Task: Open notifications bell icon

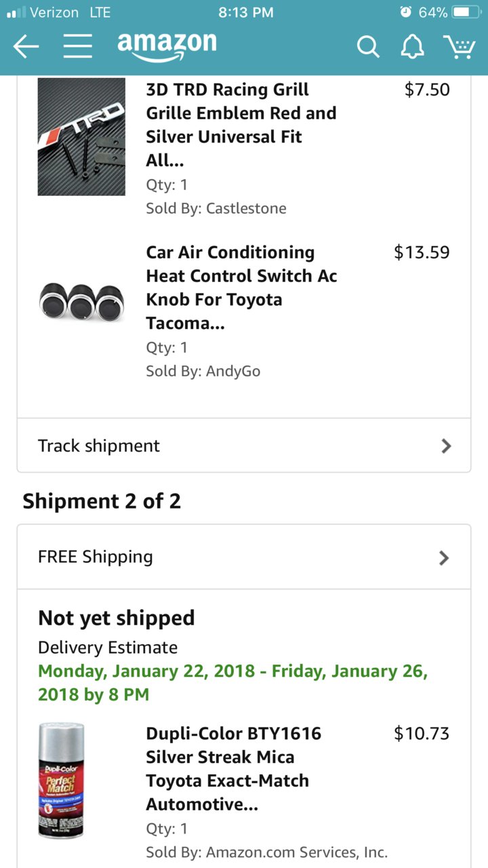Action: tap(412, 46)
